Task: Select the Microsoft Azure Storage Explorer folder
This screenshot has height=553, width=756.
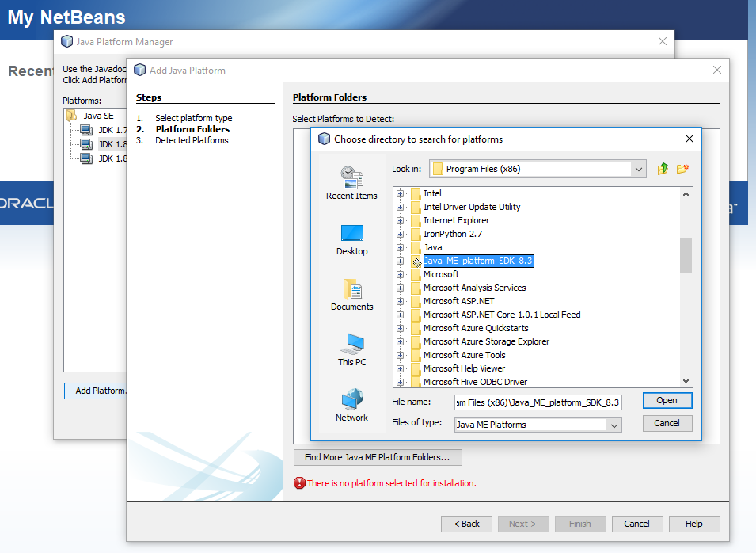Action: tap(486, 341)
